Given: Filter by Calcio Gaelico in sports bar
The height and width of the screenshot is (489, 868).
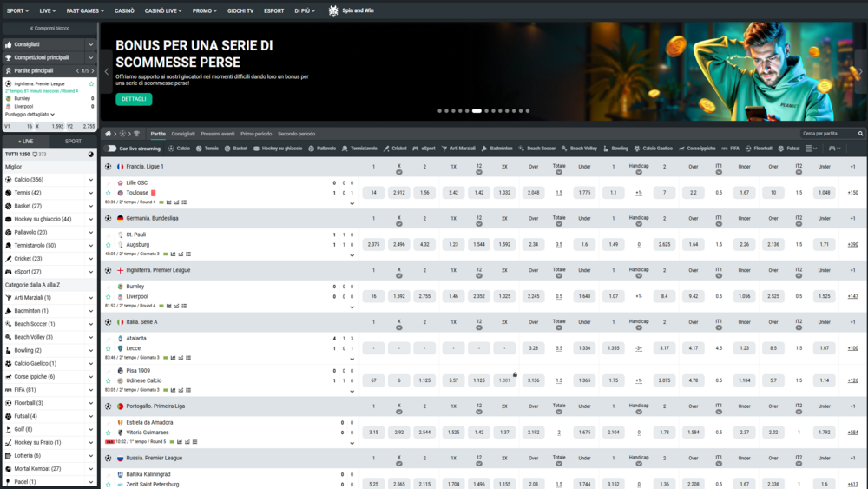Looking at the screenshot, I should pos(654,149).
